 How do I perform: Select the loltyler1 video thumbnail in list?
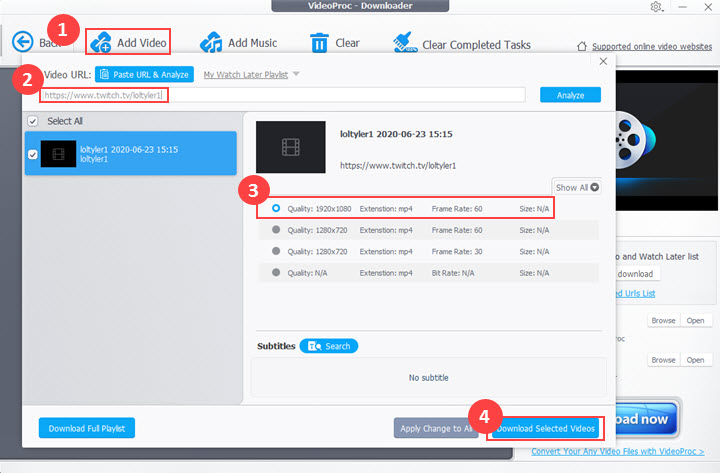[58, 154]
